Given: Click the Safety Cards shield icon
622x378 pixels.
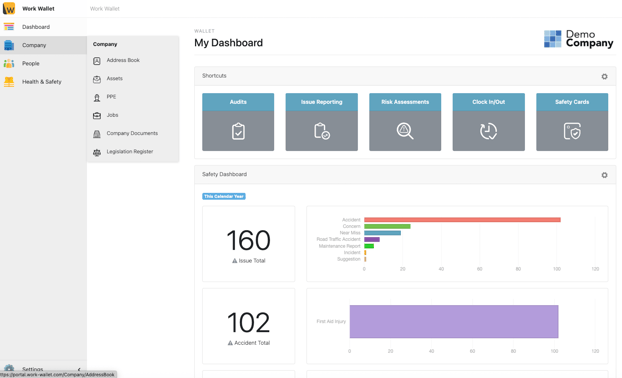Looking at the screenshot, I should [x=572, y=131].
